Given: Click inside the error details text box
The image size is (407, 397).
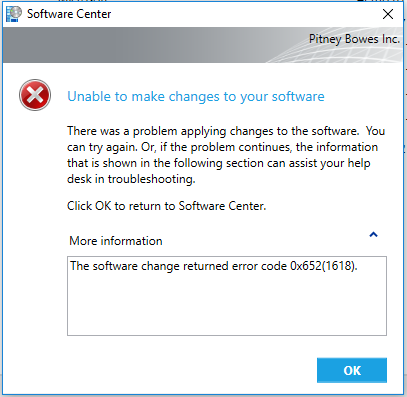Looking at the screenshot, I should (x=227, y=296).
